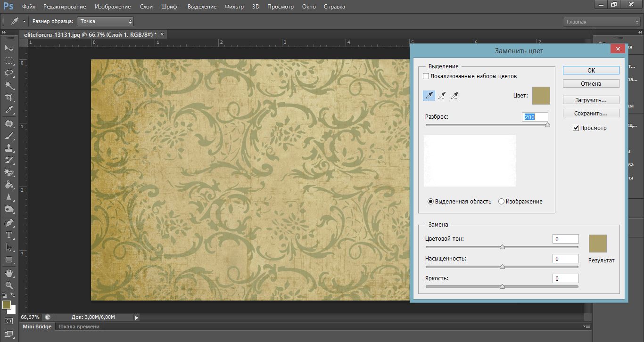Select the Rounded Rectangle shape tool

9,260
